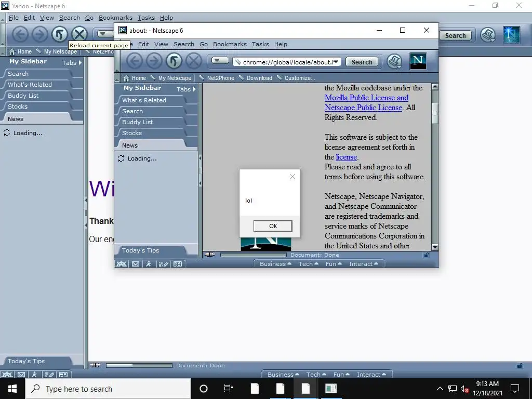Close the lol alert dialog with the X
This screenshot has height=399, width=532.
pyautogui.click(x=292, y=177)
